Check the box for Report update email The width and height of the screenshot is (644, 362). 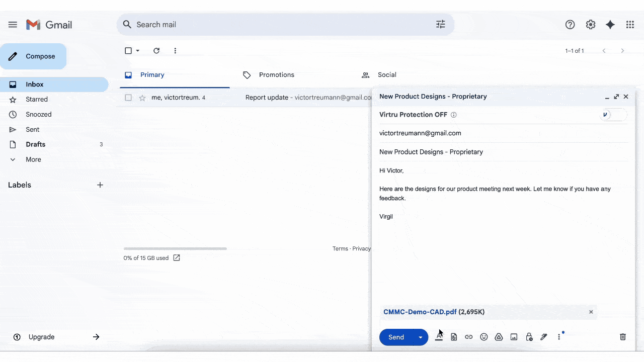pyautogui.click(x=128, y=98)
